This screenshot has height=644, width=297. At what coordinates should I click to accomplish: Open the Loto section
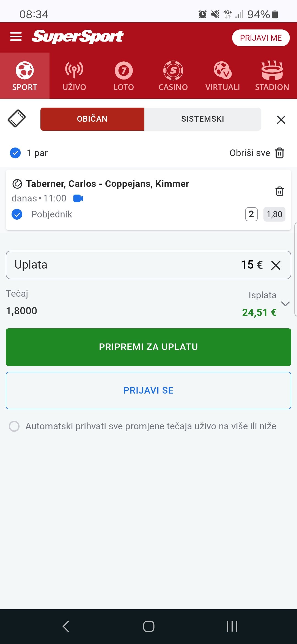click(x=124, y=76)
